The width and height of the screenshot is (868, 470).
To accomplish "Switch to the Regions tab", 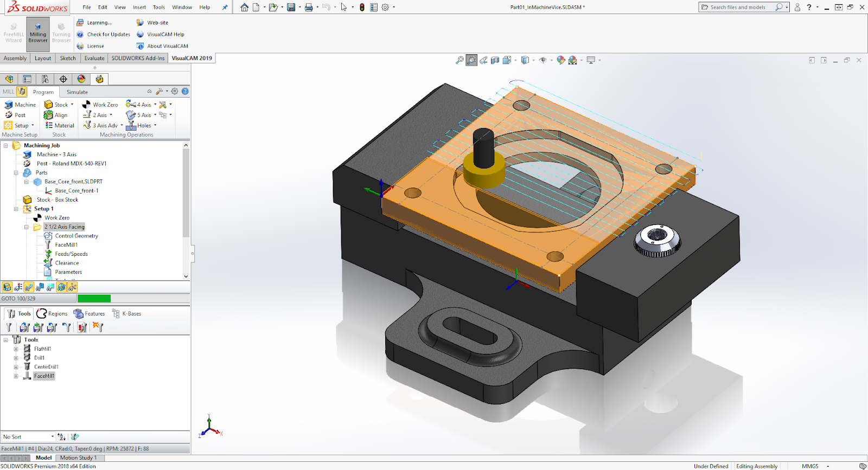I will (x=52, y=314).
